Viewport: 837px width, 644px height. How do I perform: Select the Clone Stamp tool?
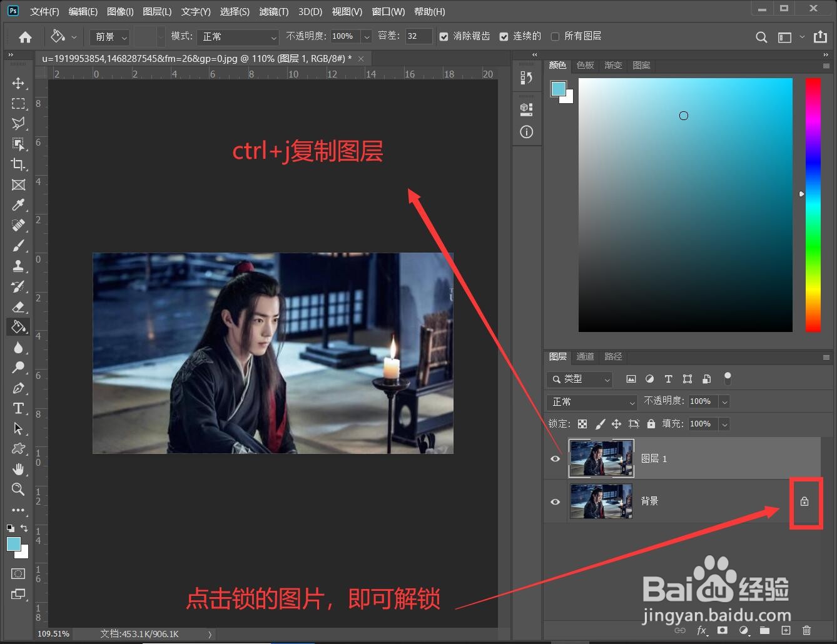(x=18, y=266)
